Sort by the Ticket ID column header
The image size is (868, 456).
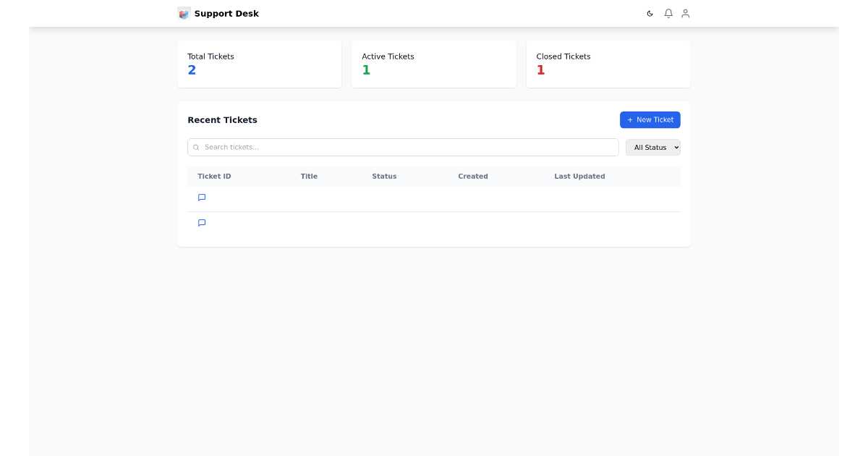tap(214, 176)
